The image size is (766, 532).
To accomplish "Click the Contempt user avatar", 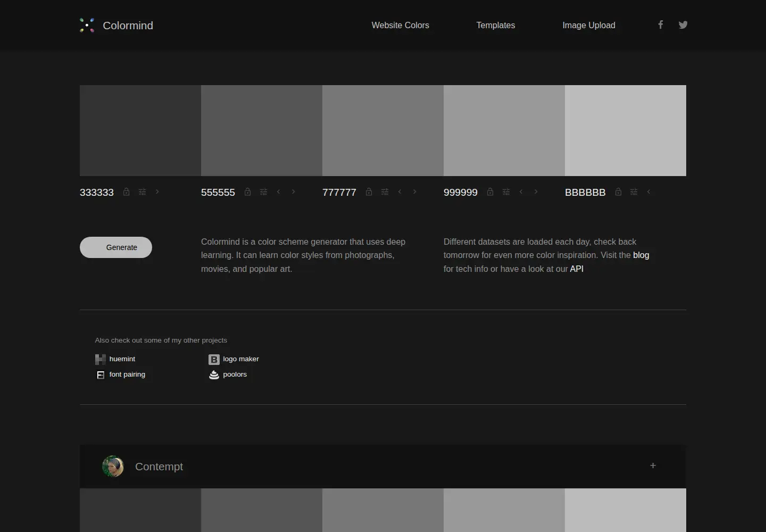I will pos(113,467).
